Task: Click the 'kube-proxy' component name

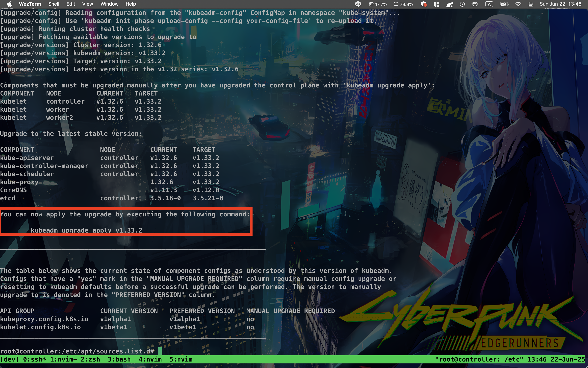Action: (x=19, y=182)
